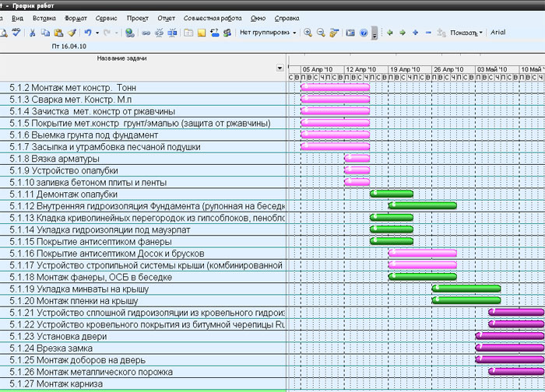Click the Arial font name box
The height and width of the screenshot is (392, 545).
click(x=498, y=33)
